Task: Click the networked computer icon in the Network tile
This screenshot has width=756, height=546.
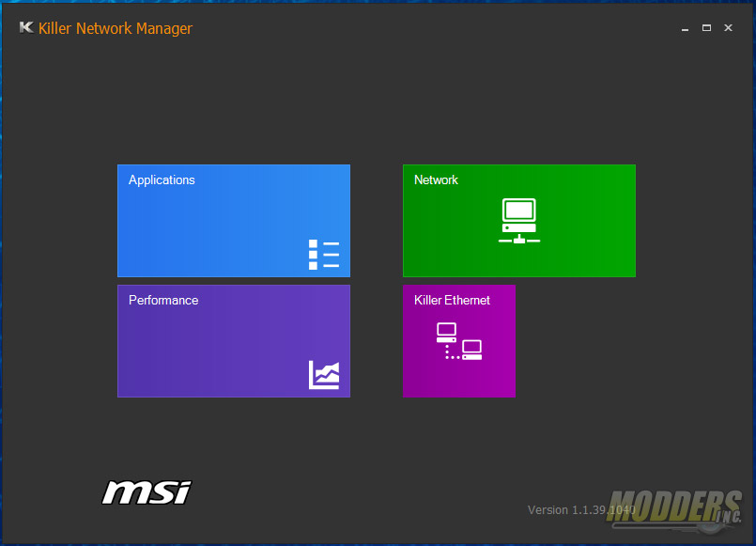Action: 519,221
